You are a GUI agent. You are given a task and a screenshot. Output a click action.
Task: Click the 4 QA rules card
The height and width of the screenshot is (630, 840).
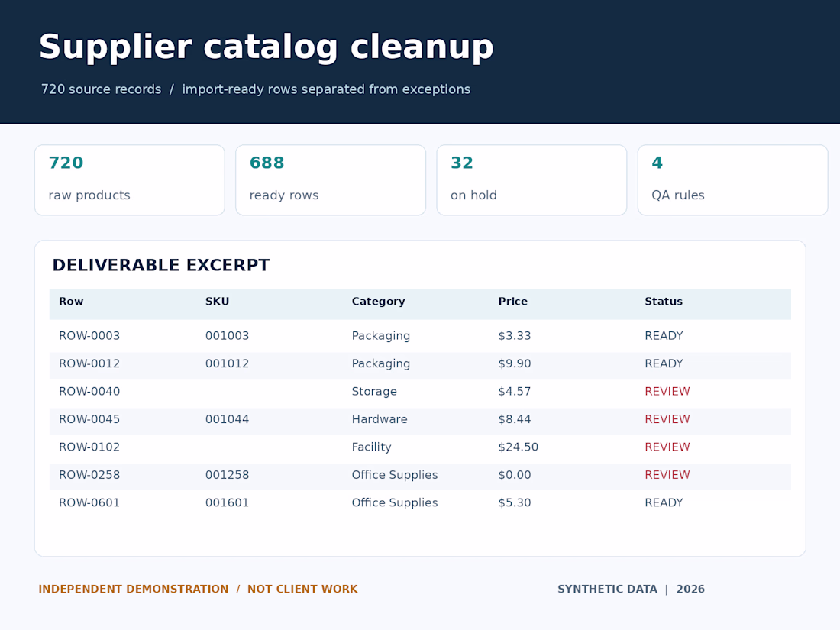733,180
